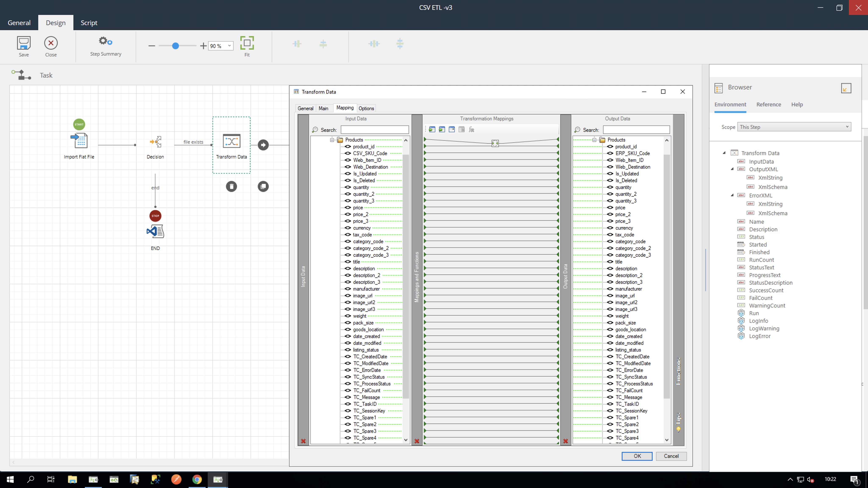Collapse the OutputXML node in Browser

click(732, 169)
